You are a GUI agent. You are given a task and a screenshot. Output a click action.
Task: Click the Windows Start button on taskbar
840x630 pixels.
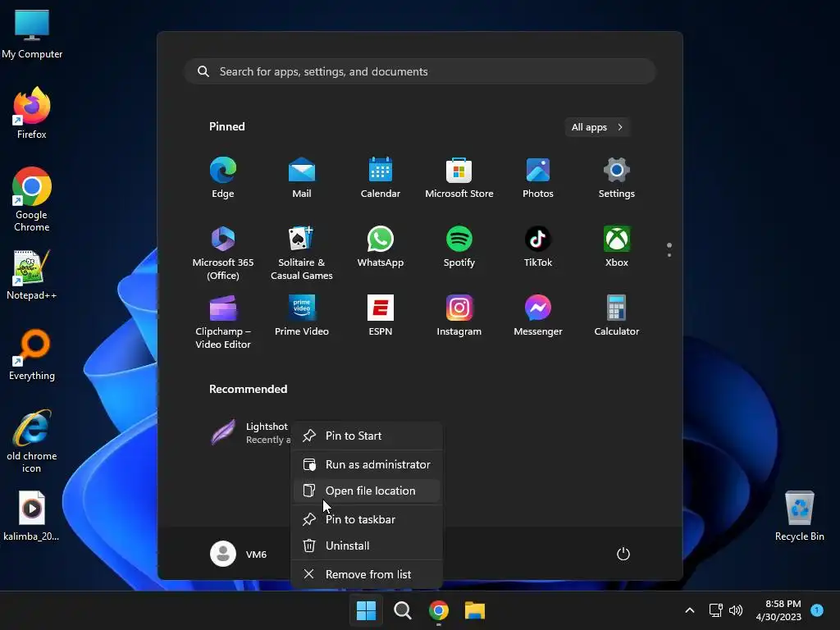pyautogui.click(x=367, y=610)
